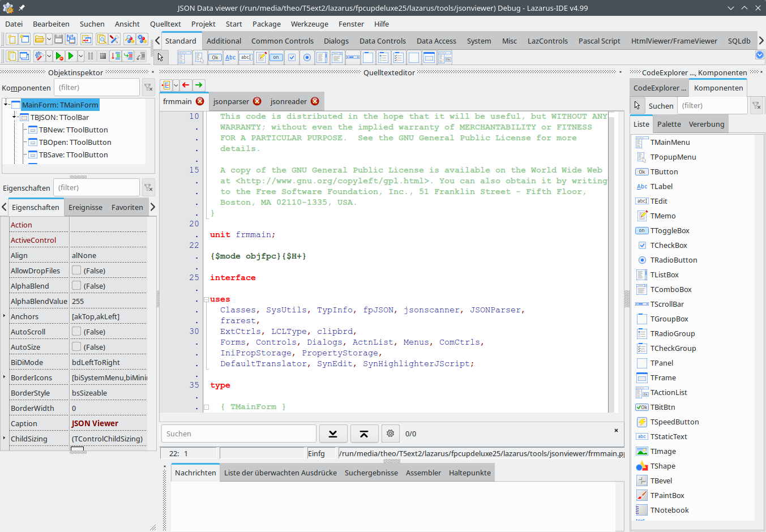The image size is (766, 532).
Task: Toggle the AutoScroll checkbox
Action: [x=76, y=332]
